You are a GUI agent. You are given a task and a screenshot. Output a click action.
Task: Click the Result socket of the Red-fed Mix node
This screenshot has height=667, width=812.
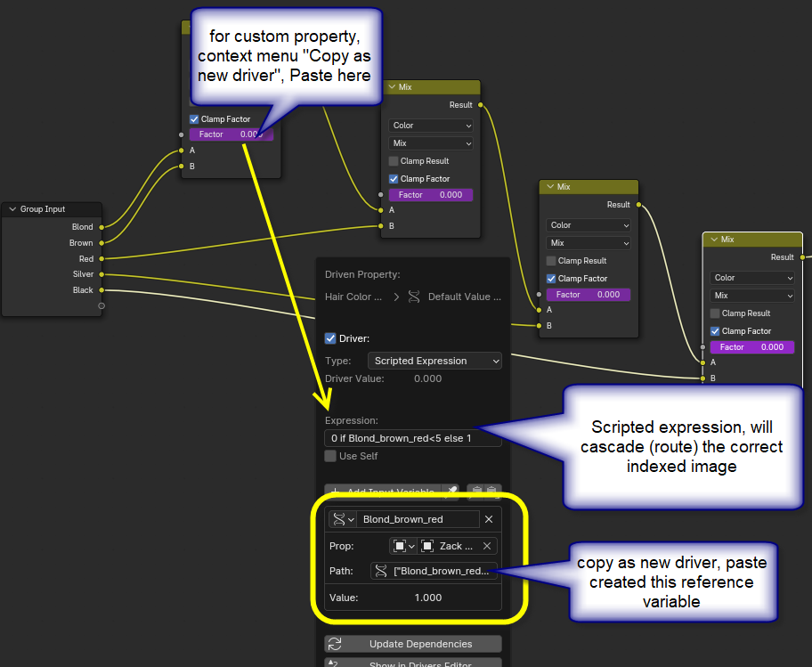481,104
